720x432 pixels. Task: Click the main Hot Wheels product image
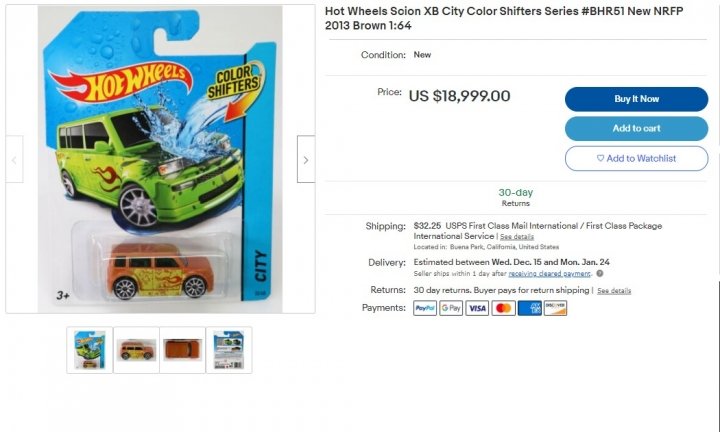tap(160, 159)
